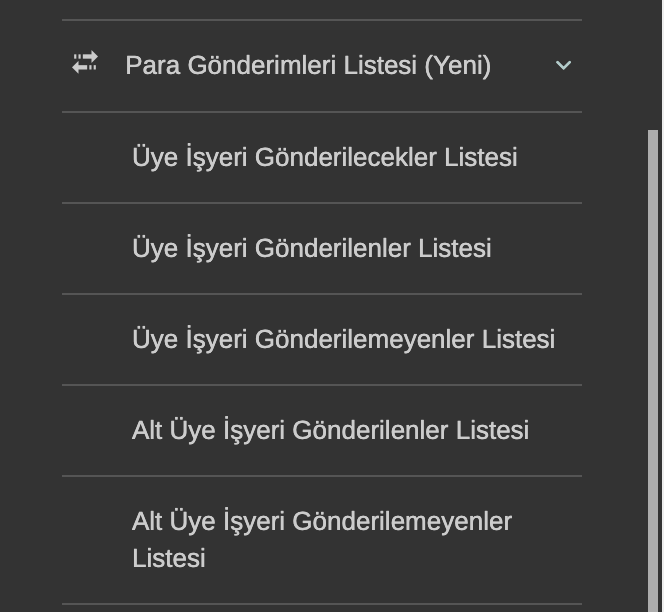Click the down chevron beside the (Yeni) label

[x=563, y=66]
